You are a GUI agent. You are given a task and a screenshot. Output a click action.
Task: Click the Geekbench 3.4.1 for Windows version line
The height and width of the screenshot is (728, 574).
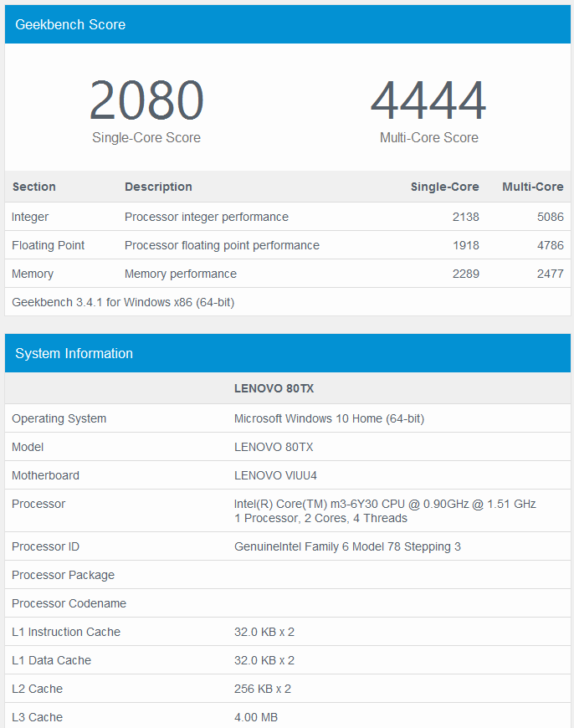click(123, 302)
